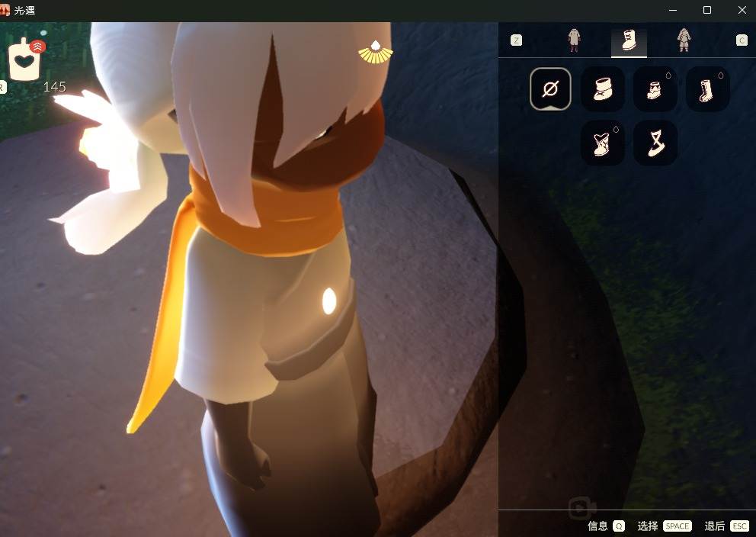Switch to the coat outfit tab
This screenshot has width=756, height=537.
pyautogui.click(x=574, y=40)
